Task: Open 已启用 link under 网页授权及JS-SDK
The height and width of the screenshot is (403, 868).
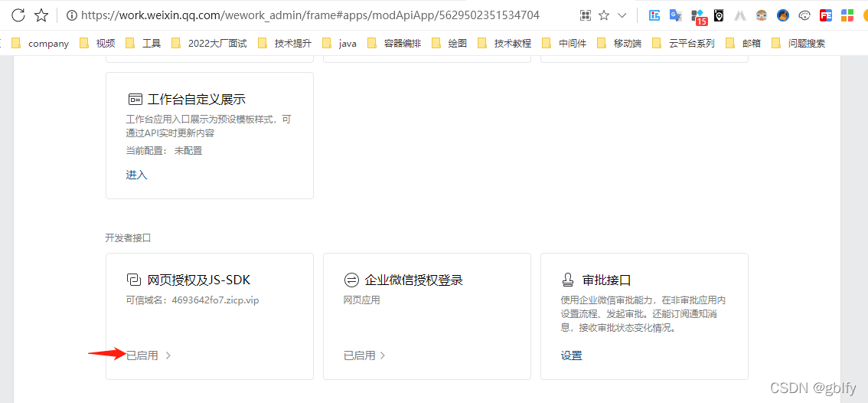Action: 142,356
